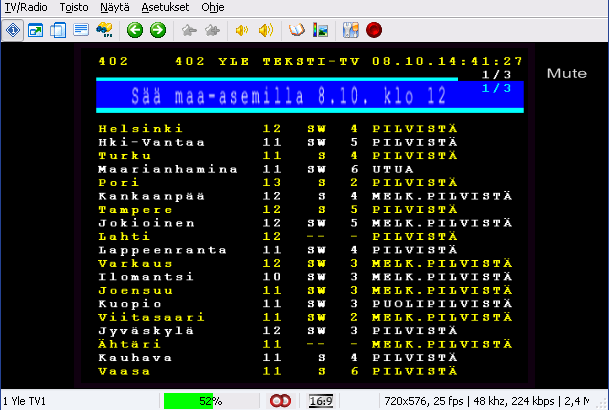
Task: Click the Mute indicator text
Action: tap(566, 74)
